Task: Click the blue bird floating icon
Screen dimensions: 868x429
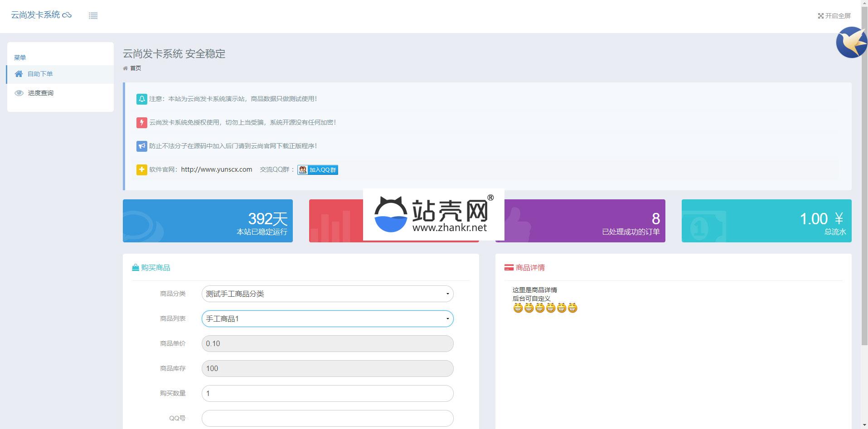Action: tap(851, 43)
